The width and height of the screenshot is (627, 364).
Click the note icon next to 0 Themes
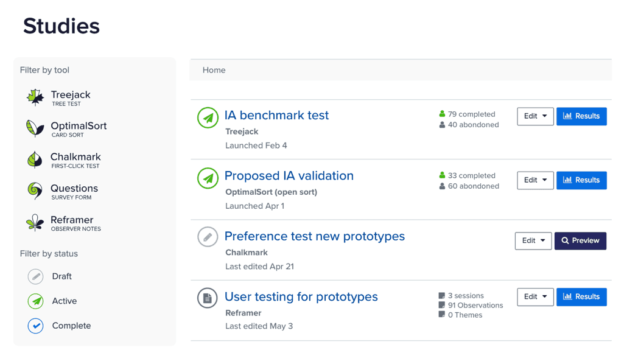(441, 315)
